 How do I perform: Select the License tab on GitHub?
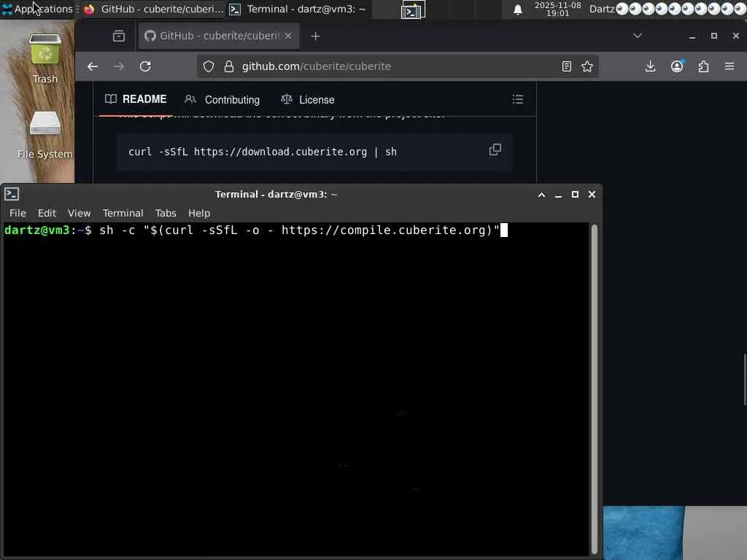(308, 99)
